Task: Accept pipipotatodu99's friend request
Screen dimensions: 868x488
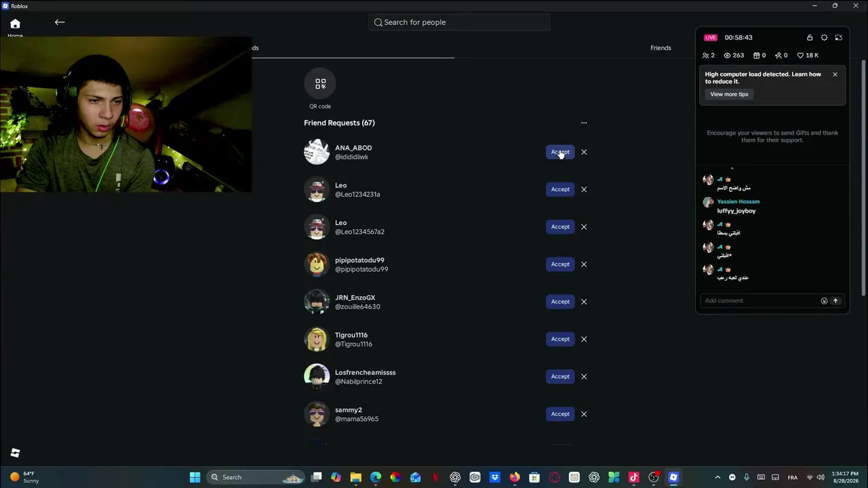Action: 560,264
